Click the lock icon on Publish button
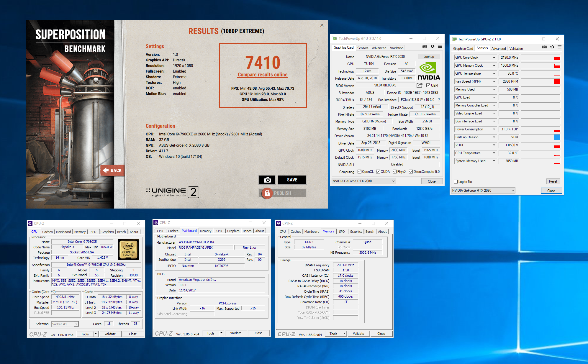The image size is (588, 364). [x=267, y=193]
